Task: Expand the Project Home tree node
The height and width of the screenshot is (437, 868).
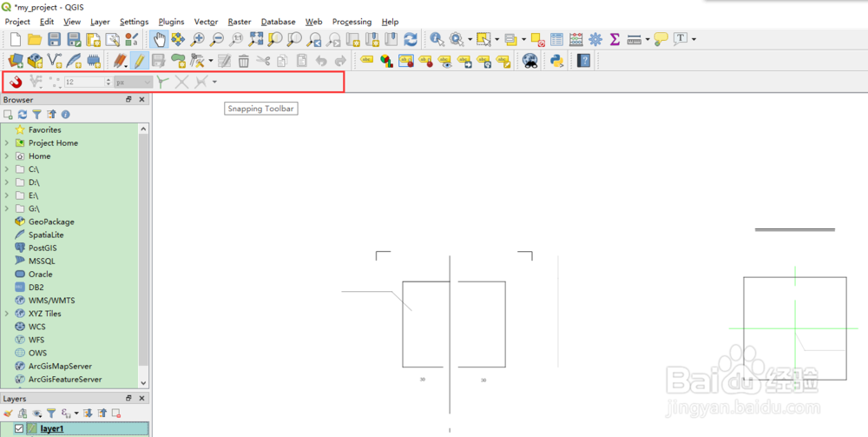Action: click(6, 142)
